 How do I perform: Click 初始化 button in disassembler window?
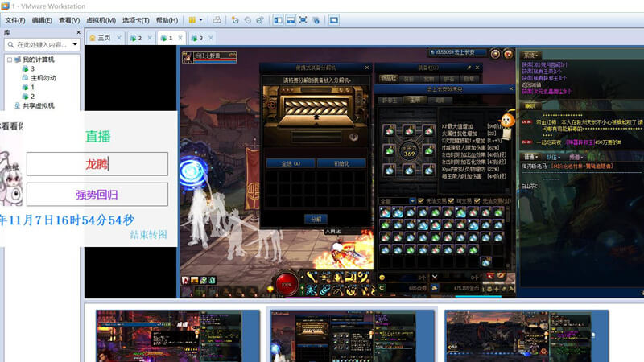pyautogui.click(x=341, y=163)
